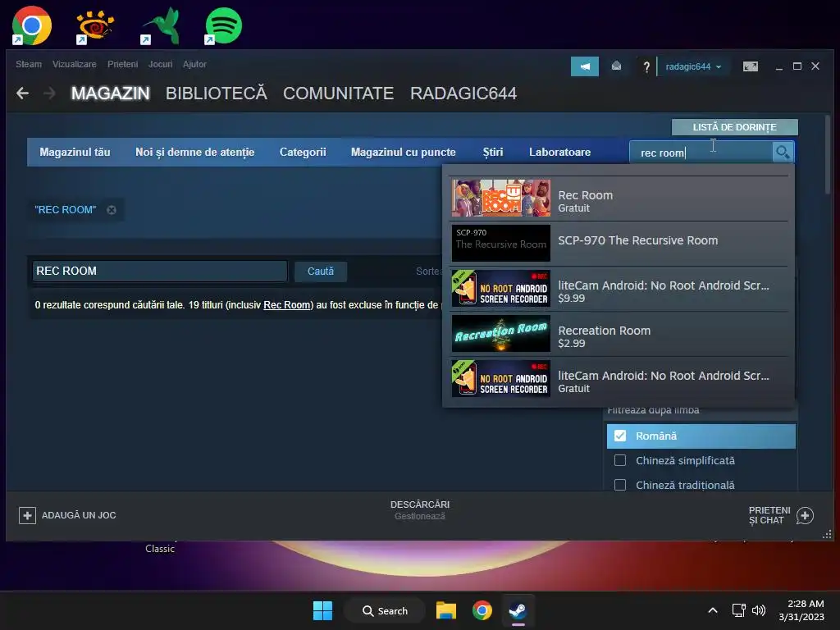The width and height of the screenshot is (840, 630).
Task: Uncheck the Română language filter
Action: pos(620,436)
